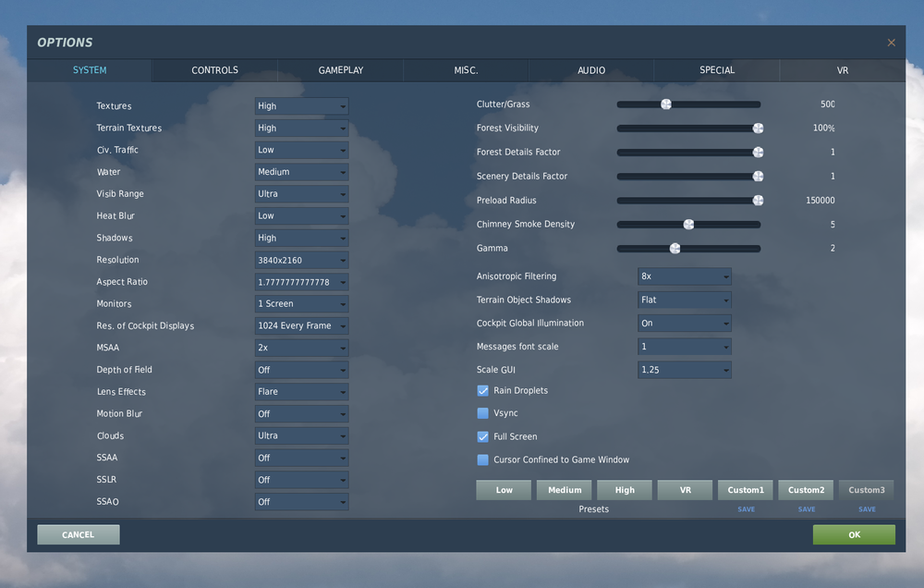Disable the Rain Droplets option
Image resolution: width=924 pixels, height=588 pixels.
pyautogui.click(x=482, y=390)
